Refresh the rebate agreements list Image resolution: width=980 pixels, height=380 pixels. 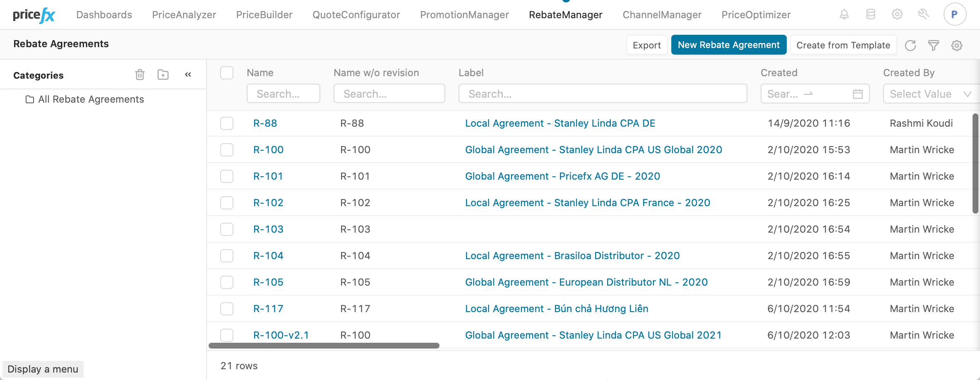tap(910, 46)
